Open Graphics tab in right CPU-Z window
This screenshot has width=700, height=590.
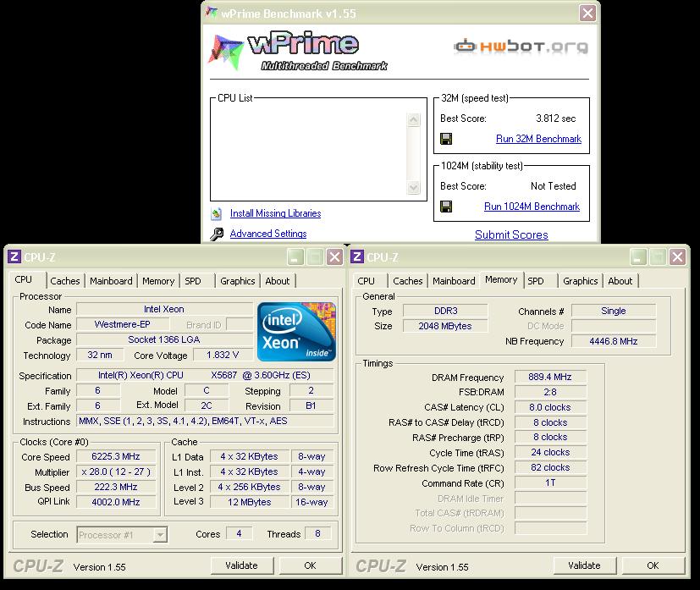pos(580,281)
